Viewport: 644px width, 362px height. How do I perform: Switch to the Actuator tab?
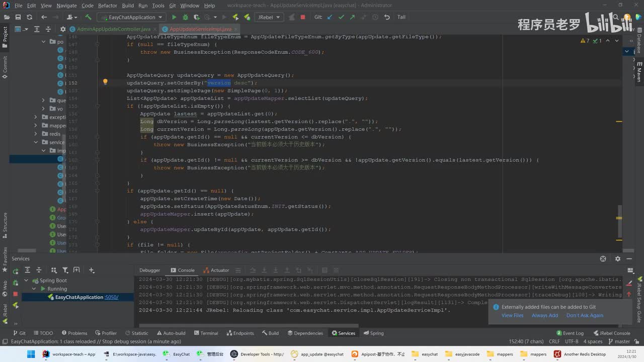pos(216,270)
